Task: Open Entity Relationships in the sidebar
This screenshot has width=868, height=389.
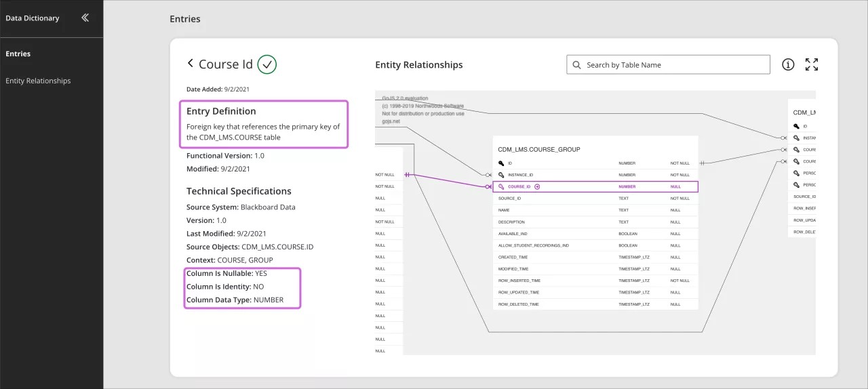Action: point(38,81)
